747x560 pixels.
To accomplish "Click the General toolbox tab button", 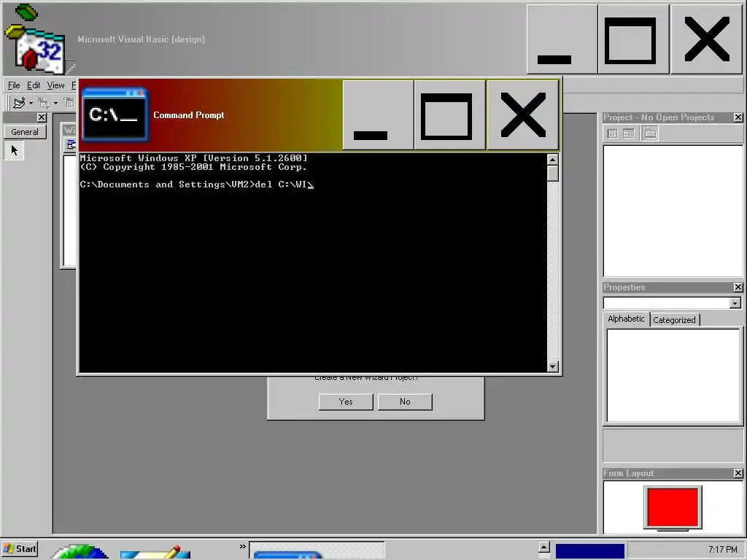I will click(x=25, y=132).
